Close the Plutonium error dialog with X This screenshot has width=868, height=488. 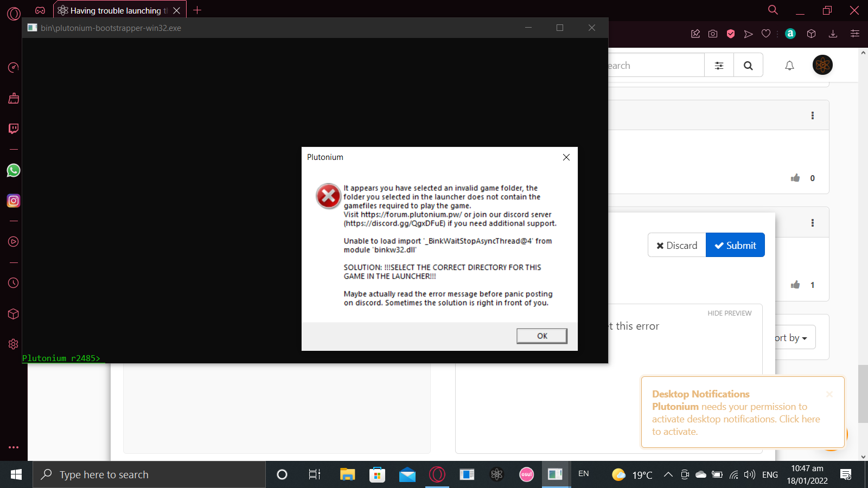[566, 157]
